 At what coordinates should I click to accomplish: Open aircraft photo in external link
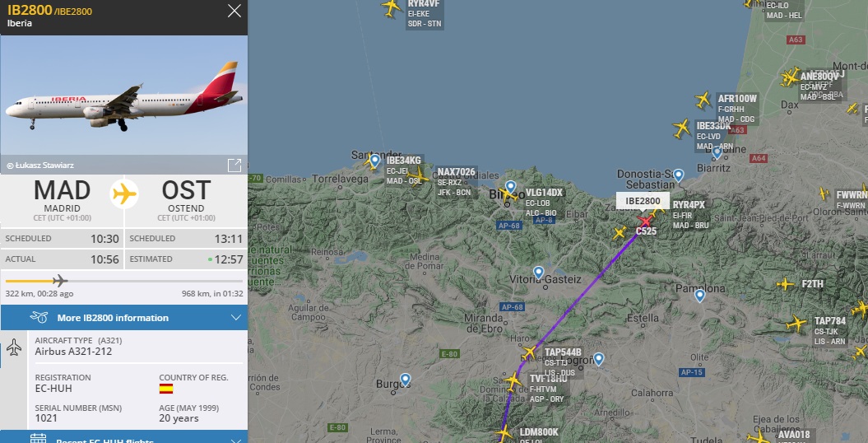(x=234, y=165)
